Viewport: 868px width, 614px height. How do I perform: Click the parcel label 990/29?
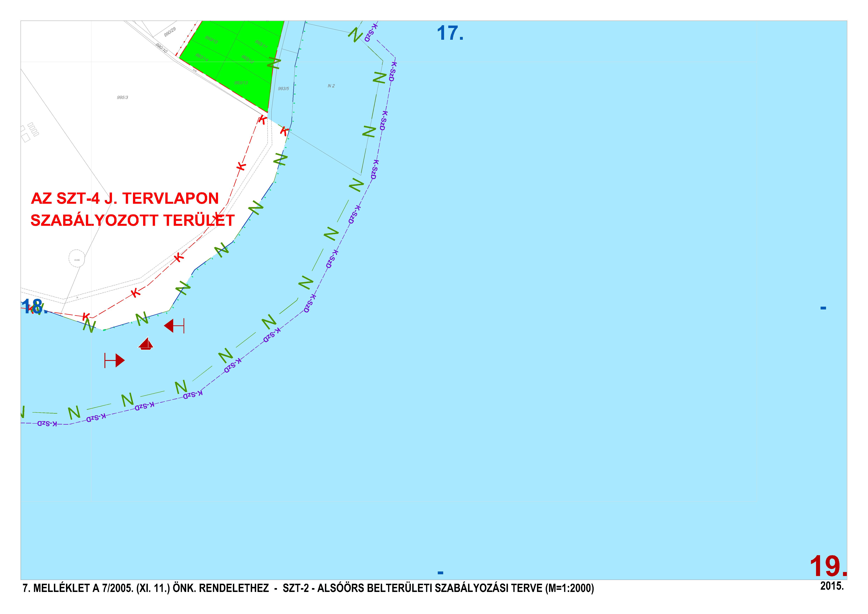(170, 32)
